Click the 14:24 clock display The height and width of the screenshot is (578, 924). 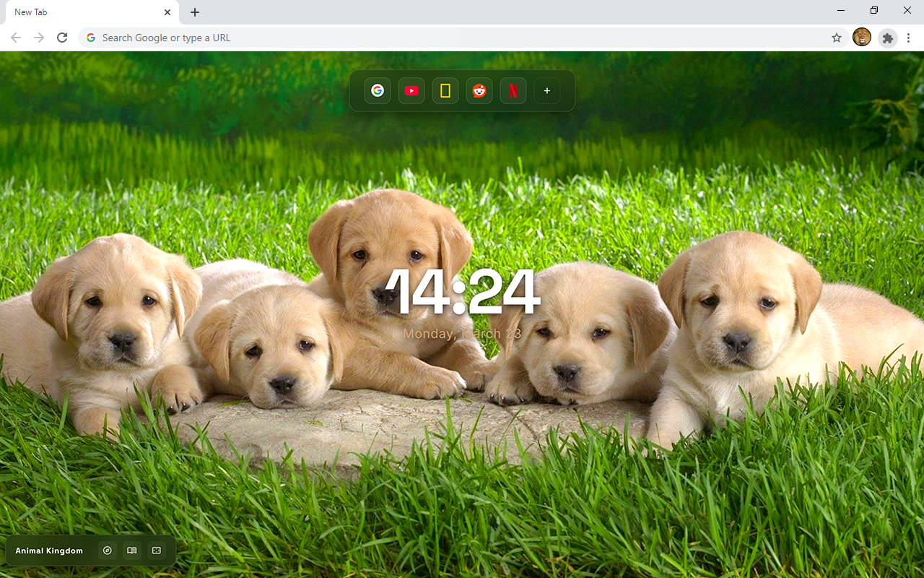click(x=463, y=293)
